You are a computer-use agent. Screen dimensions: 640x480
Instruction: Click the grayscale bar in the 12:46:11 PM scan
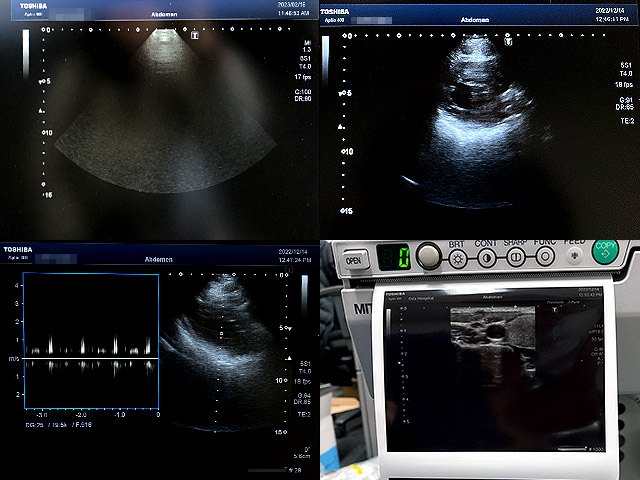[x=326, y=60]
